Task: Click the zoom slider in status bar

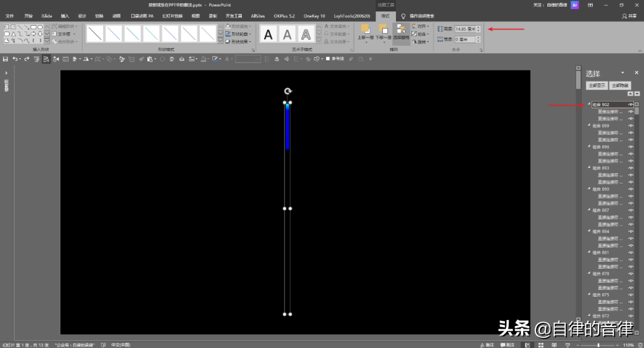Action: tap(598, 345)
